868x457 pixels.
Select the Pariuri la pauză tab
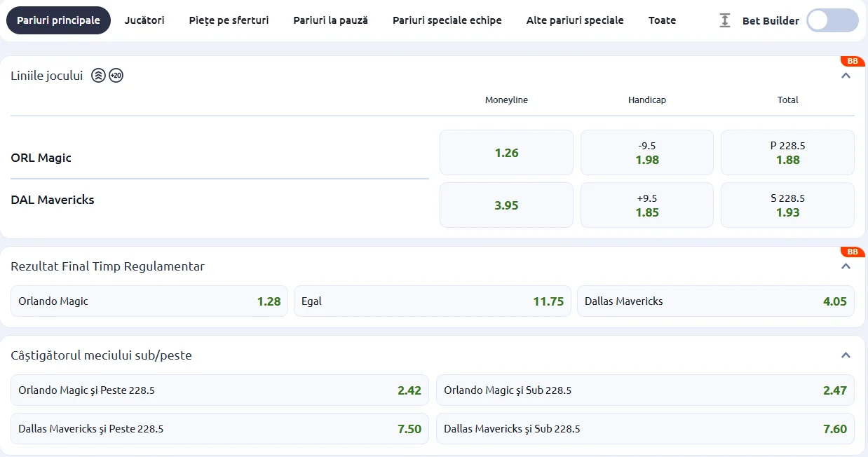[x=330, y=20]
